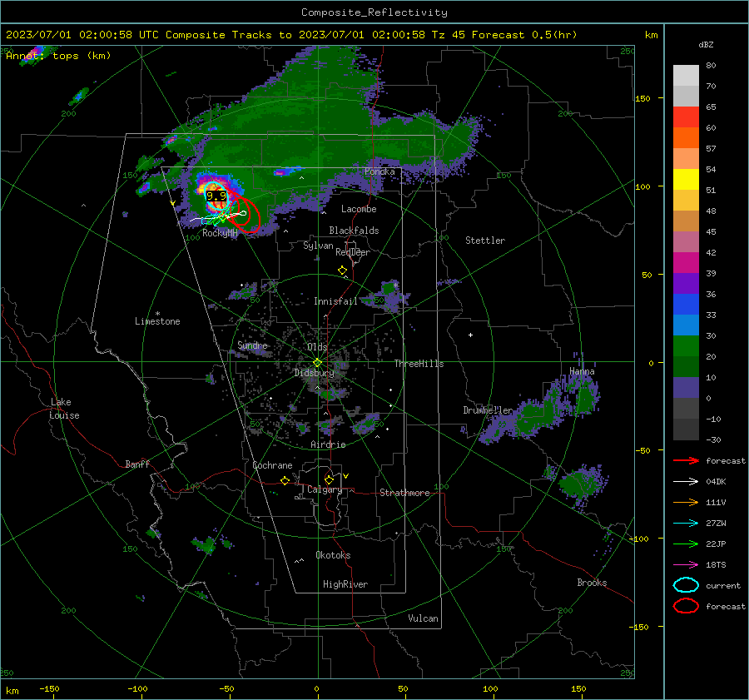Image resolution: width=749 pixels, height=700 pixels.
Task: Click the Innisfail city label
Action: click(335, 301)
